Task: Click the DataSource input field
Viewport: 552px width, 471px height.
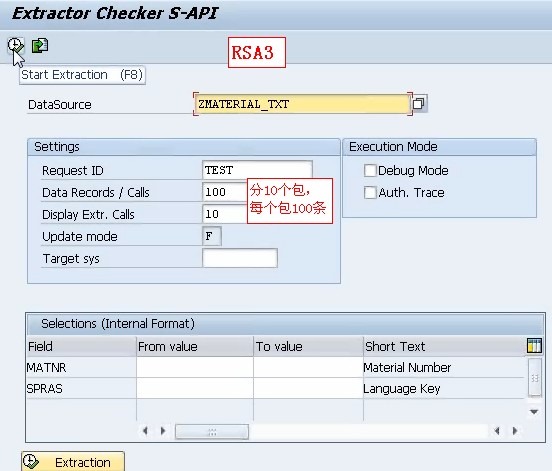Action: click(x=303, y=104)
